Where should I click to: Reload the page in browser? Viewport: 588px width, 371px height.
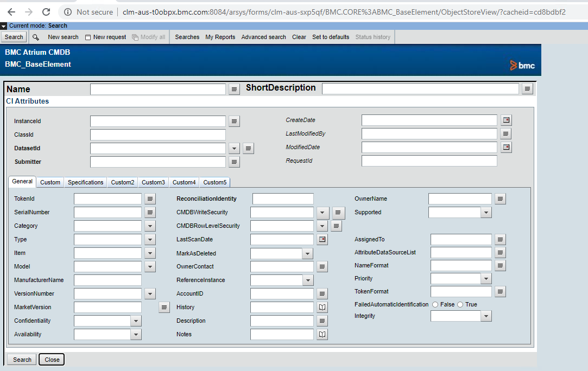[x=46, y=12]
